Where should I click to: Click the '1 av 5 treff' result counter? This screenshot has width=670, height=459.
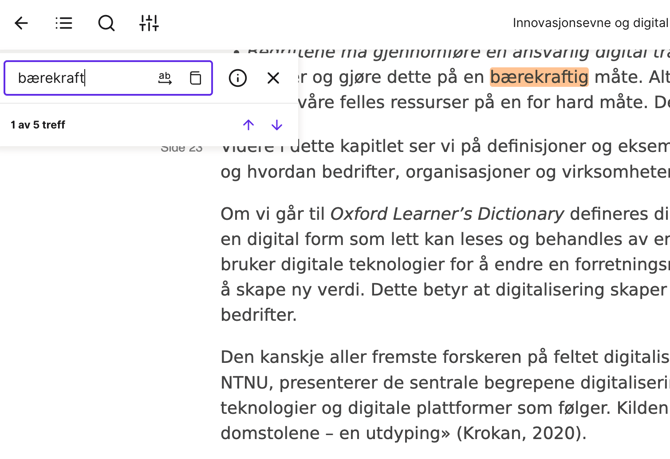coord(38,125)
